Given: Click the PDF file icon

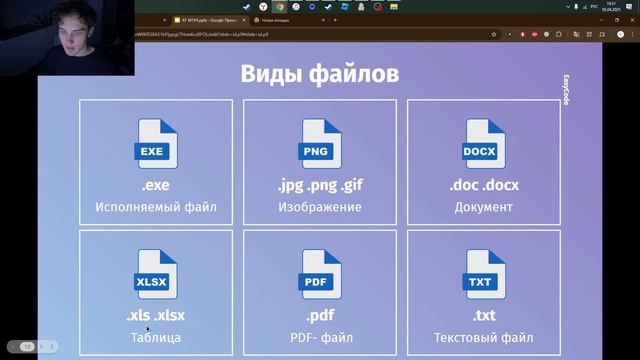Looking at the screenshot, I should pyautogui.click(x=320, y=274).
